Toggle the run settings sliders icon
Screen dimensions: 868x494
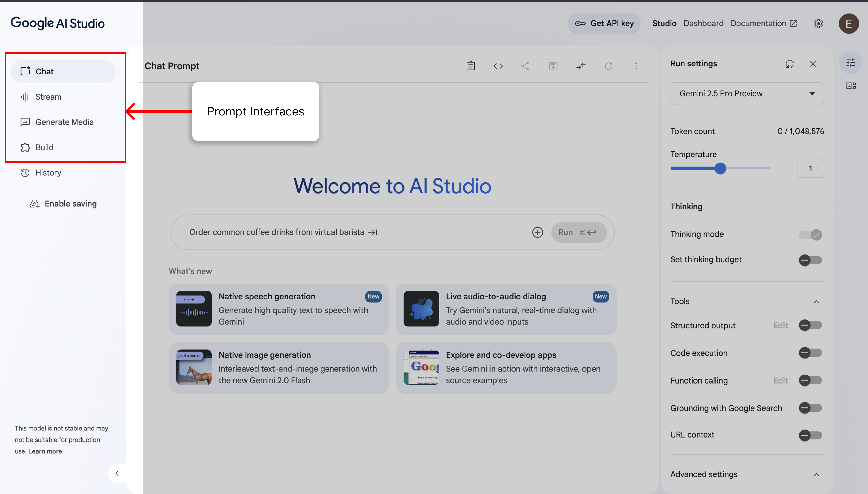pos(851,62)
